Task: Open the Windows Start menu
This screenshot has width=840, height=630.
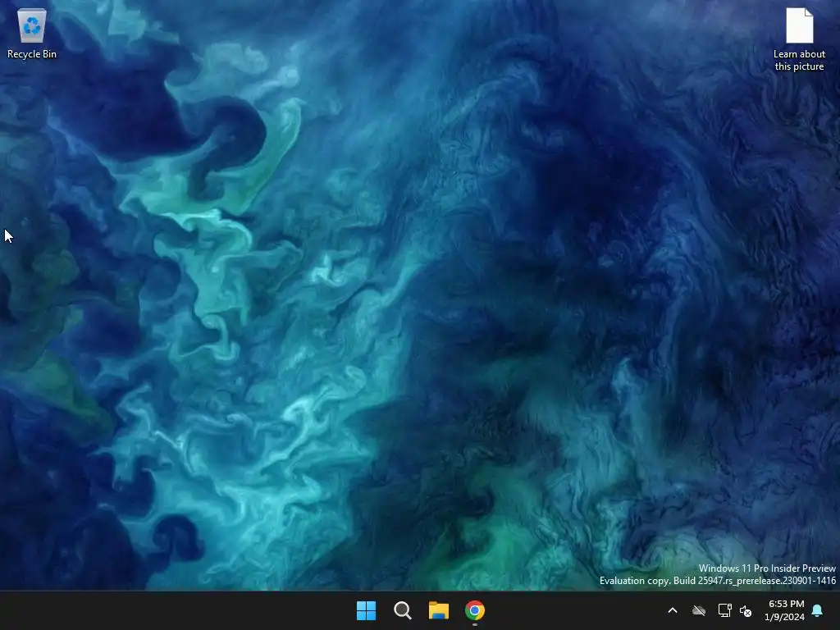Action: click(x=367, y=610)
